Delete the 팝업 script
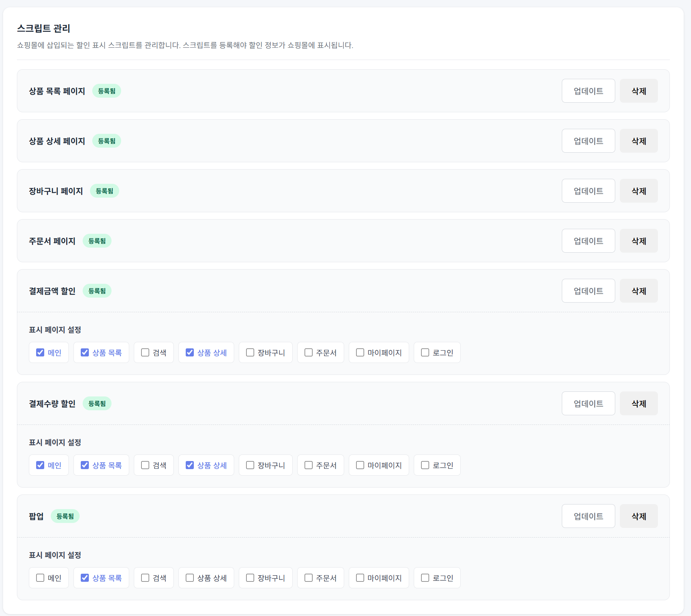The width and height of the screenshot is (691, 616). [x=638, y=516]
